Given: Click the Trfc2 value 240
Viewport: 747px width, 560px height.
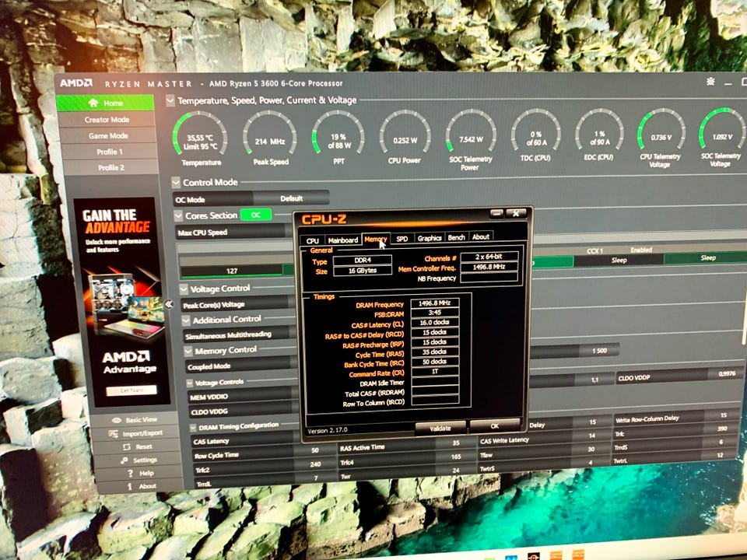Looking at the screenshot, I should point(315,464).
